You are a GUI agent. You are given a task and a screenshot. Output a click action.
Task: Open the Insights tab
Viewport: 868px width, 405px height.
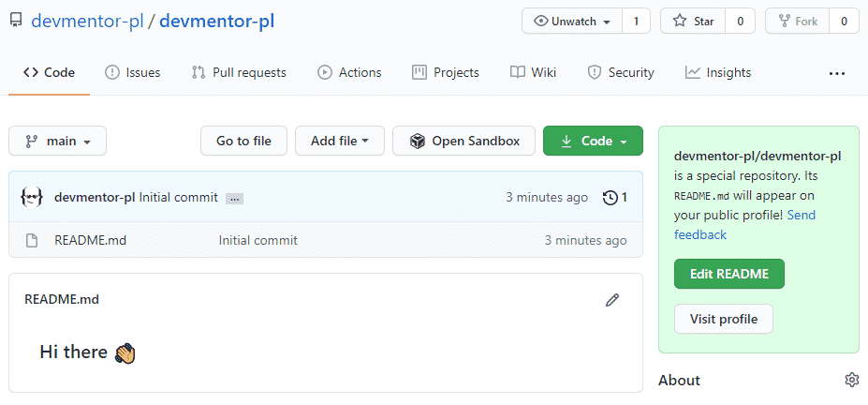[718, 72]
